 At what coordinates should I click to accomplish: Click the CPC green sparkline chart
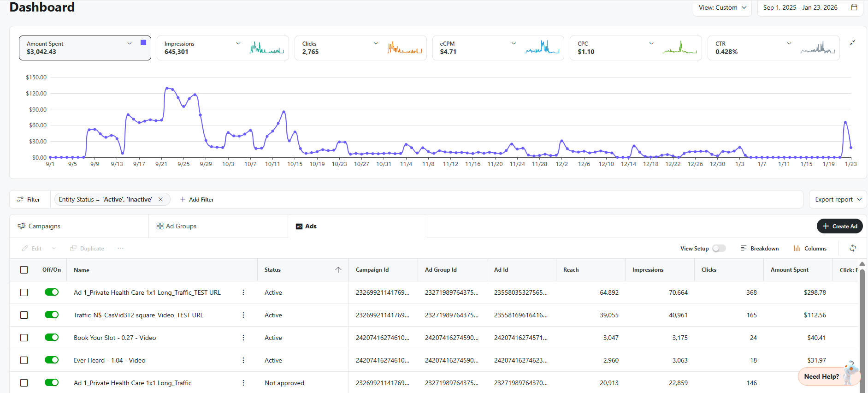pyautogui.click(x=680, y=48)
